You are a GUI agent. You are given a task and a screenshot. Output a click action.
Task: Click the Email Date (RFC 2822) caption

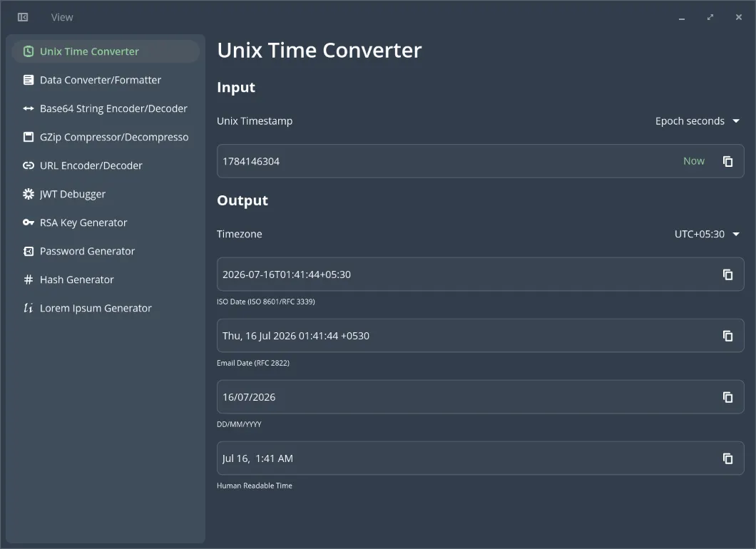(x=253, y=363)
